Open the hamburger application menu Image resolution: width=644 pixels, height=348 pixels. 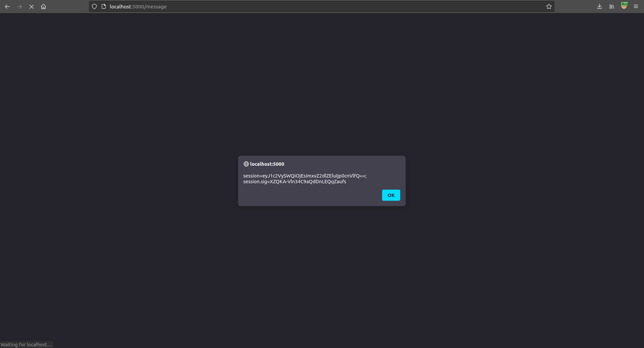point(636,7)
